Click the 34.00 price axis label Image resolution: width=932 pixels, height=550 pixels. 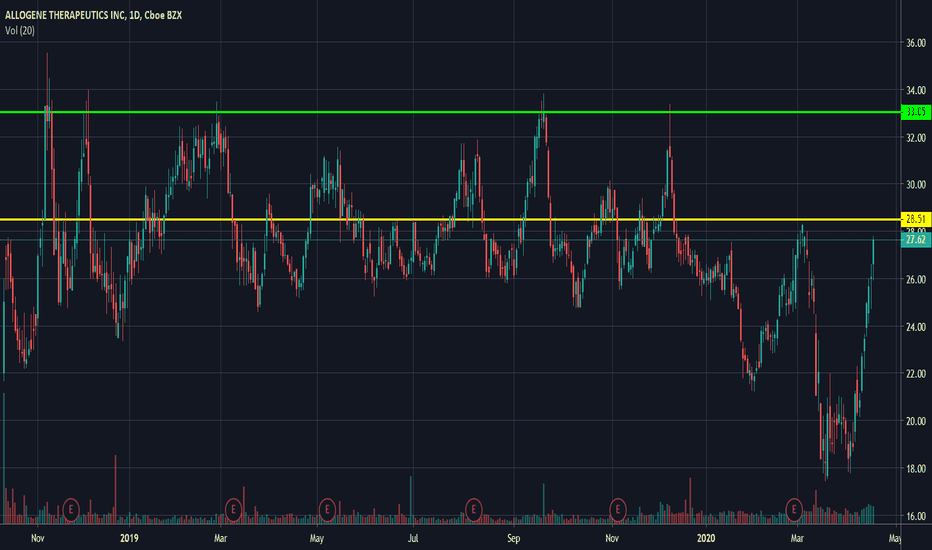(x=916, y=90)
